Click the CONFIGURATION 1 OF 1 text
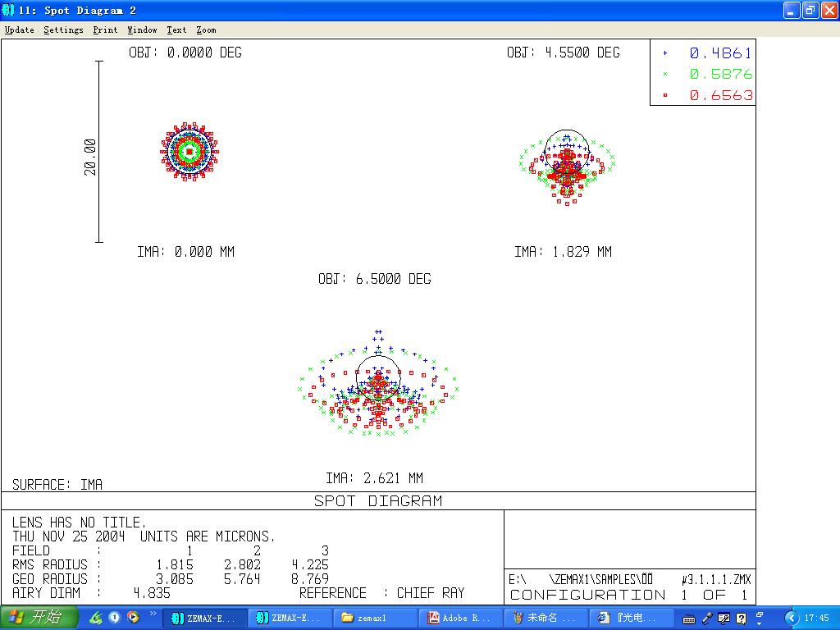The height and width of the screenshot is (630, 840). pos(629,596)
